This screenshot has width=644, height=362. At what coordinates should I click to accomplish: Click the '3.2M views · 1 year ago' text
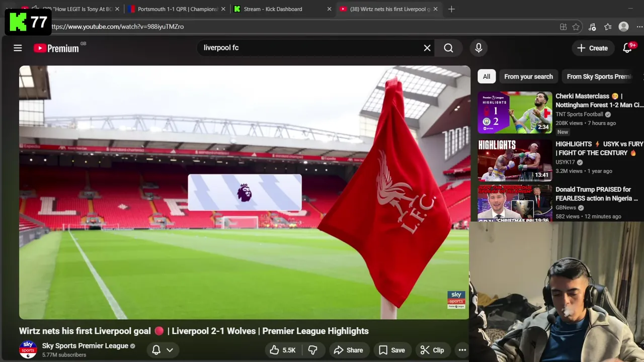(584, 171)
